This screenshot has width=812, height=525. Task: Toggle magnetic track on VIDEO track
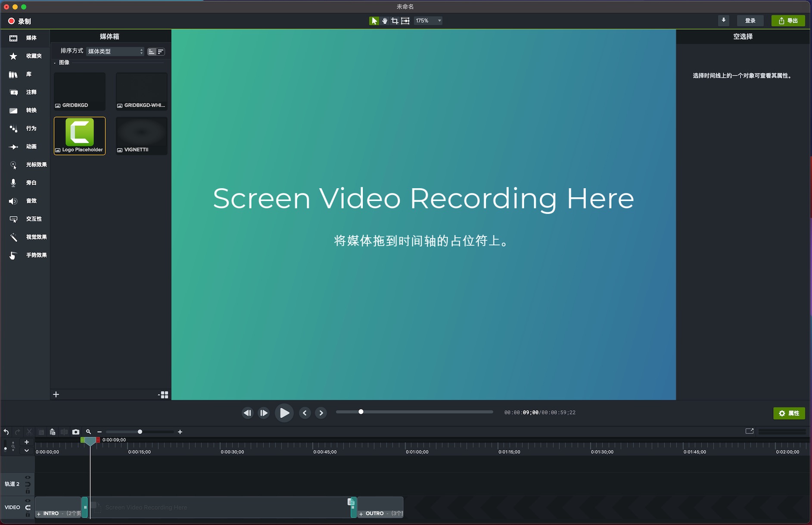[28, 508]
